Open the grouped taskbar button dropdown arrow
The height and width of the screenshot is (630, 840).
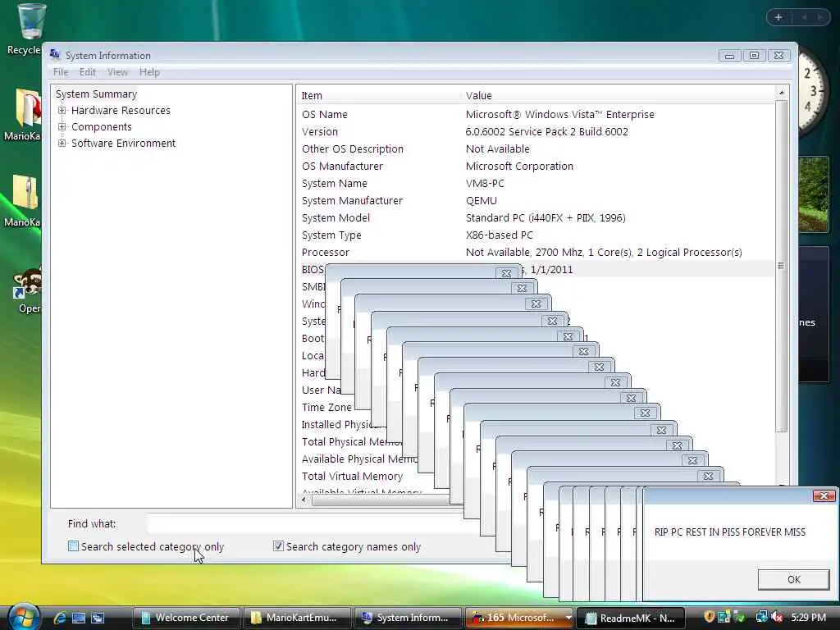pos(568,618)
